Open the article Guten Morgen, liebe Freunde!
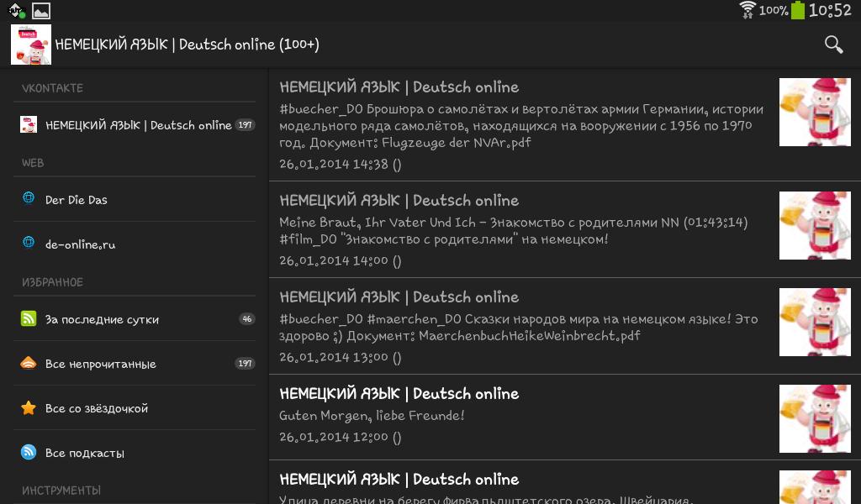Image resolution: width=861 pixels, height=504 pixels. tap(521, 414)
